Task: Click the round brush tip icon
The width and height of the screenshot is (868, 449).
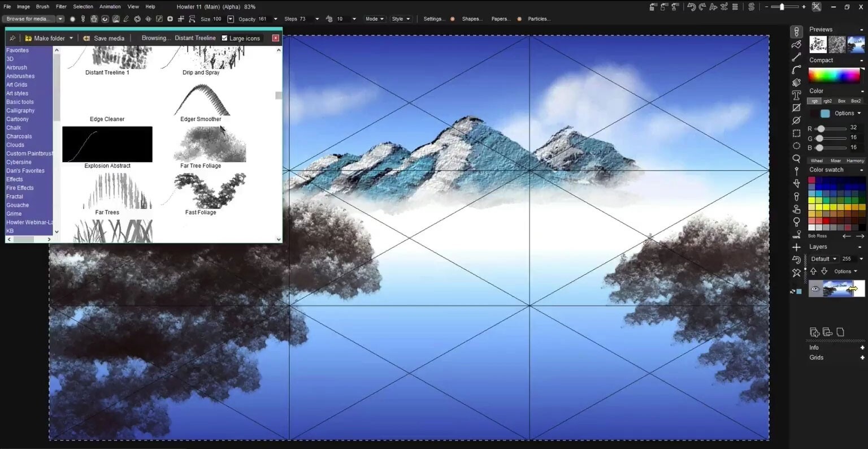Action: [x=72, y=19]
